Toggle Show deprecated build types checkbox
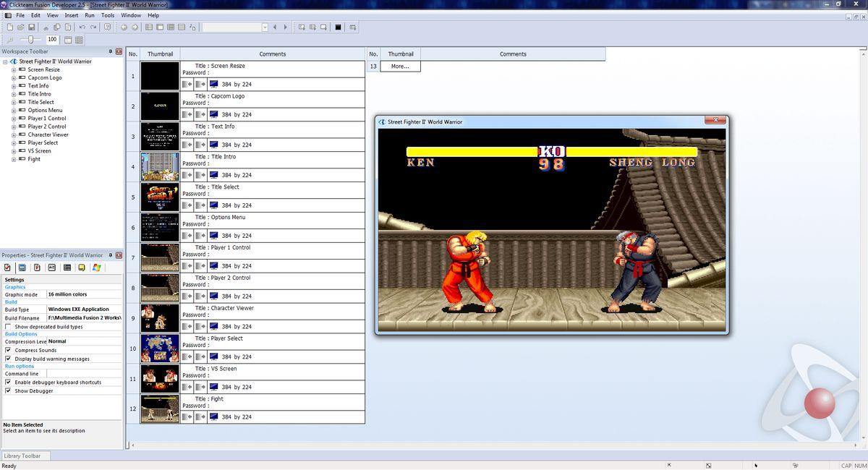This screenshot has width=868, height=470. pos(8,327)
